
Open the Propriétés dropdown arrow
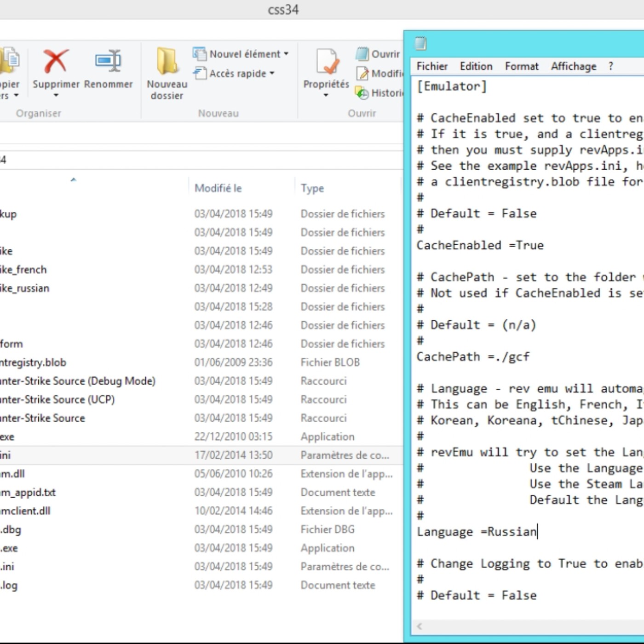pyautogui.click(x=326, y=96)
